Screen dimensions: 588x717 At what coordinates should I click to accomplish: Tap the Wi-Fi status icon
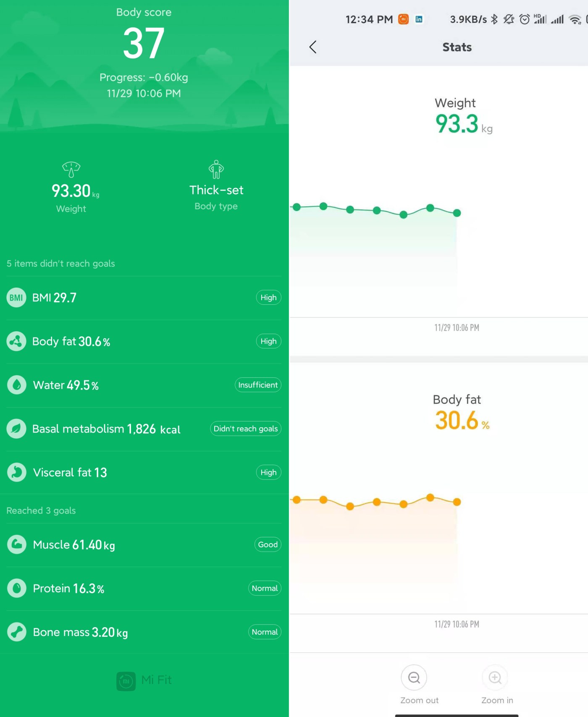click(x=575, y=19)
